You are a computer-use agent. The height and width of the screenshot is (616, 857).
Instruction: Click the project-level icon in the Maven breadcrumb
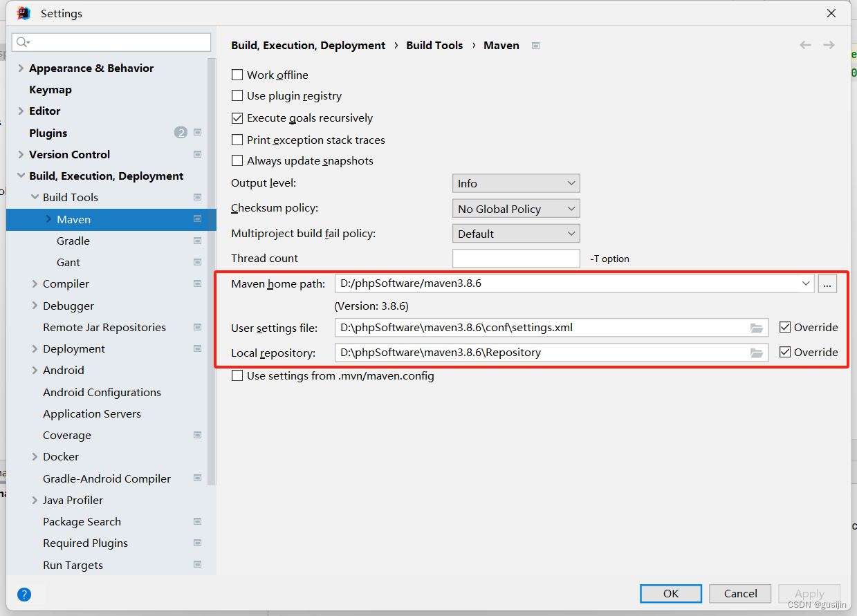click(535, 46)
